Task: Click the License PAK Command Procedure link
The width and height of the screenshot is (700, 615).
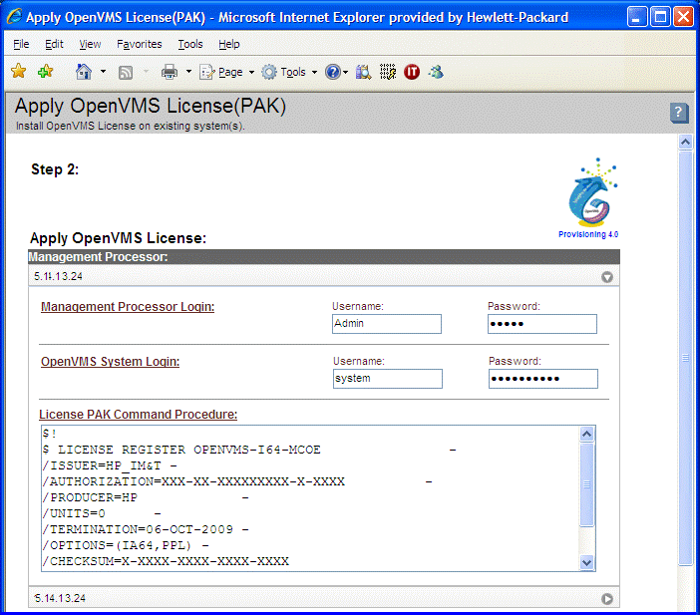Action: click(138, 415)
